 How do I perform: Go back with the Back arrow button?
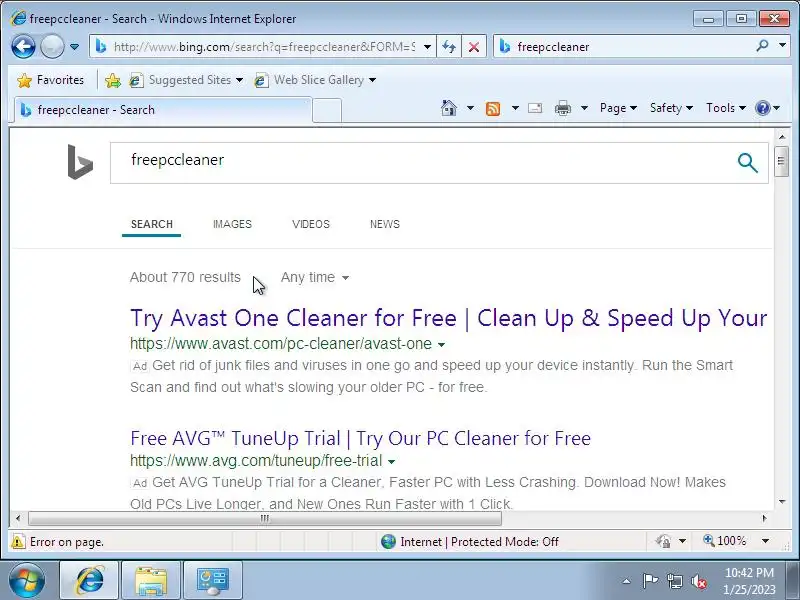point(23,47)
